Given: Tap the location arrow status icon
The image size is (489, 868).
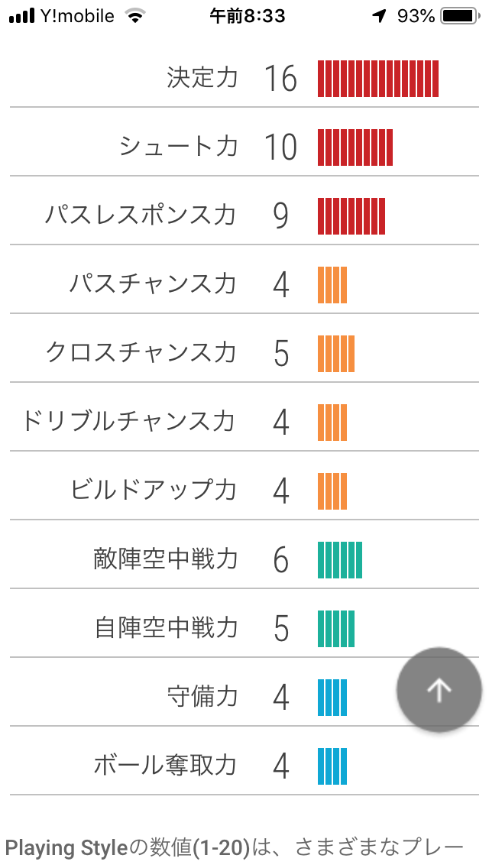Looking at the screenshot, I should [380, 16].
